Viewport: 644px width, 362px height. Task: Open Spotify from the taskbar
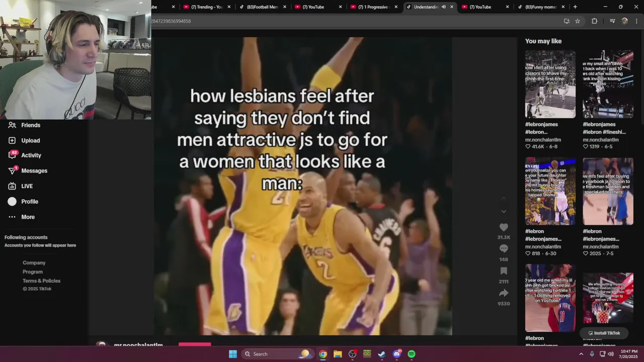pyautogui.click(x=412, y=354)
